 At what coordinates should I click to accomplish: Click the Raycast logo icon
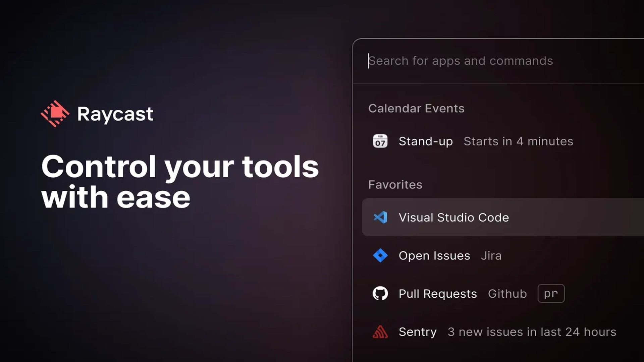pyautogui.click(x=55, y=114)
